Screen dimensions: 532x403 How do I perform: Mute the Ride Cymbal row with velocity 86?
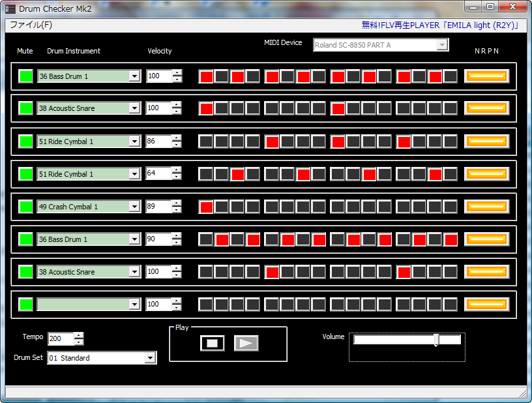pos(26,142)
